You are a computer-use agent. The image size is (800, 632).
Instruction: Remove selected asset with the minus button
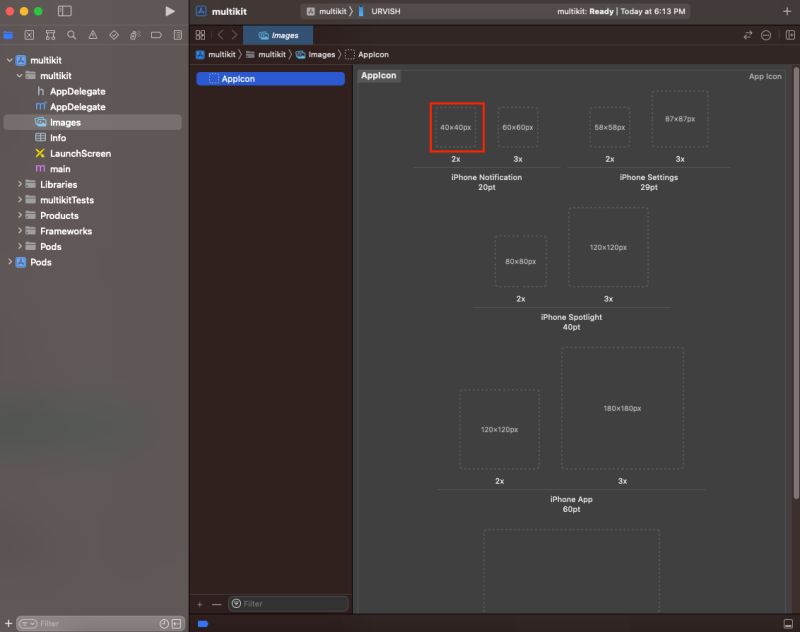click(x=215, y=603)
